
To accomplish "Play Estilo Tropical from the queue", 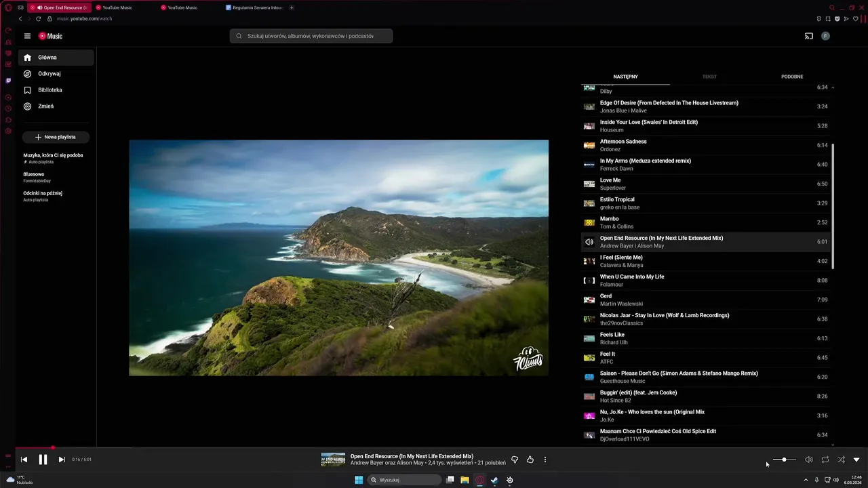I will pos(705,203).
